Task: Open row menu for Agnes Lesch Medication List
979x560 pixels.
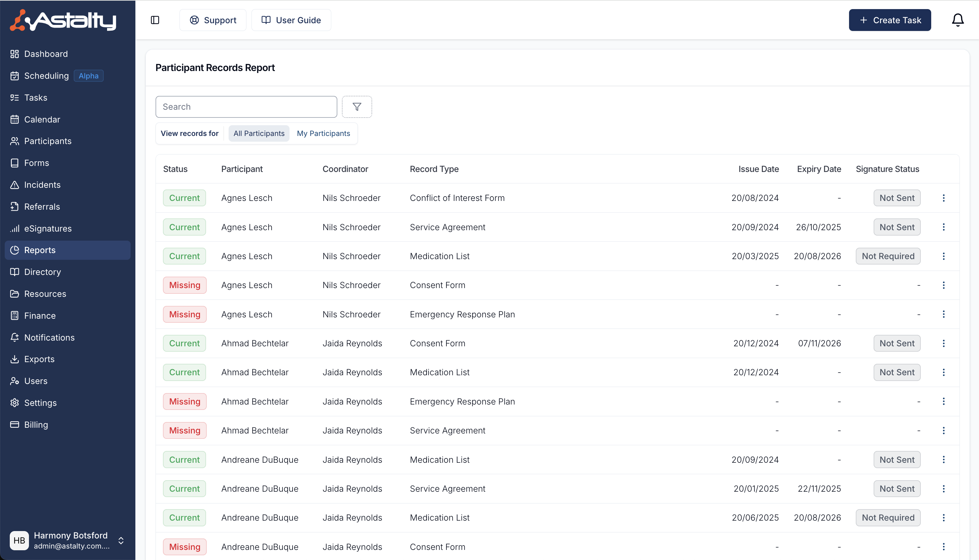Action: pos(943,256)
